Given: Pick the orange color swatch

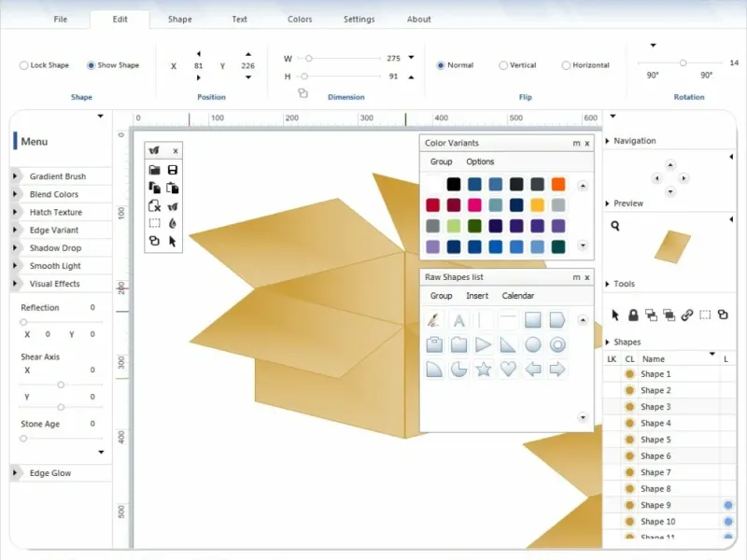Looking at the screenshot, I should (557, 184).
